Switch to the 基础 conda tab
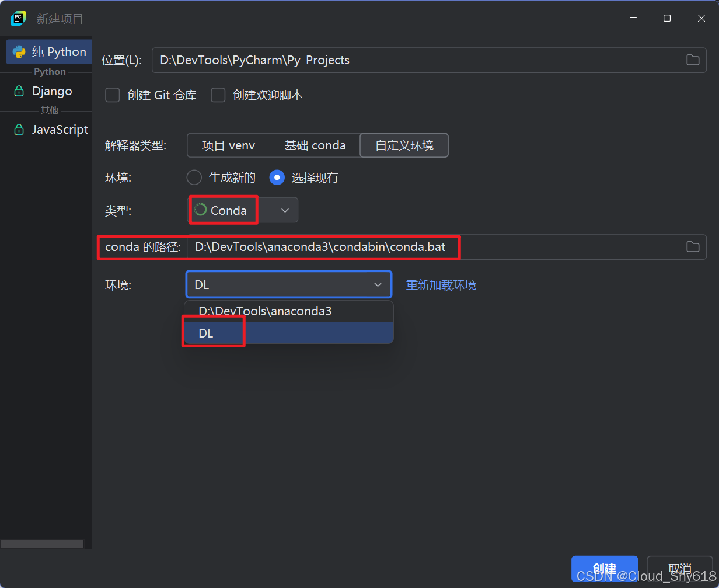 click(315, 145)
